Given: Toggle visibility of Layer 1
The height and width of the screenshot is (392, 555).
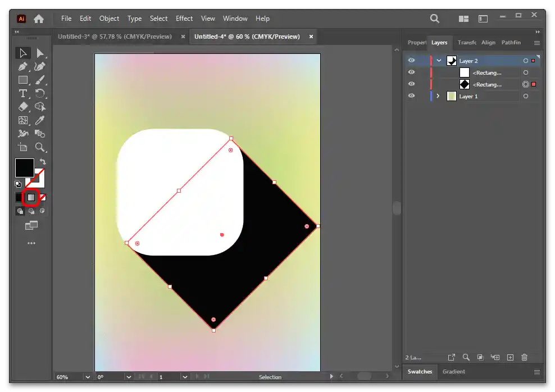Looking at the screenshot, I should click(412, 96).
